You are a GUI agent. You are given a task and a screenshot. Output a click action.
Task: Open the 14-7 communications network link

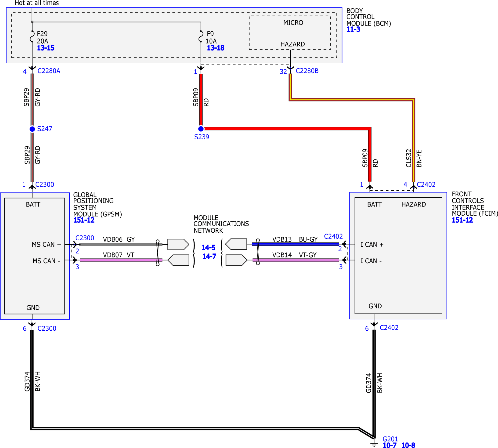[209, 256]
